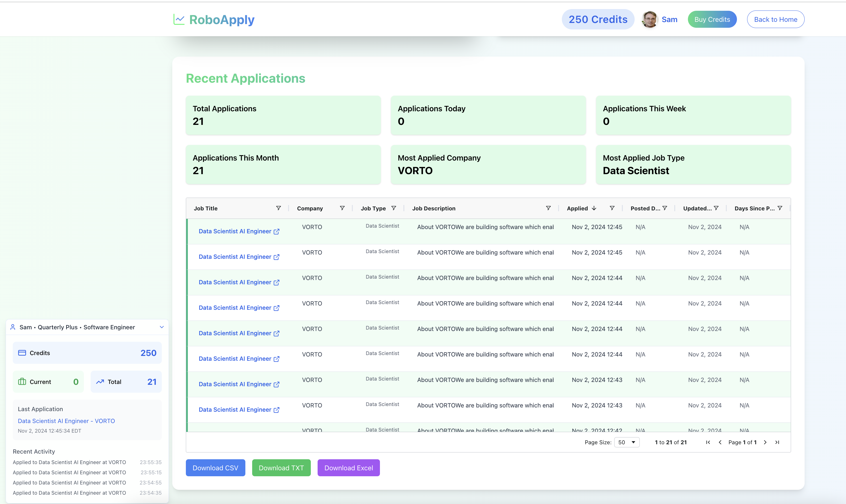Open the Company column filter icon
This screenshot has height=504, width=846.
(342, 208)
